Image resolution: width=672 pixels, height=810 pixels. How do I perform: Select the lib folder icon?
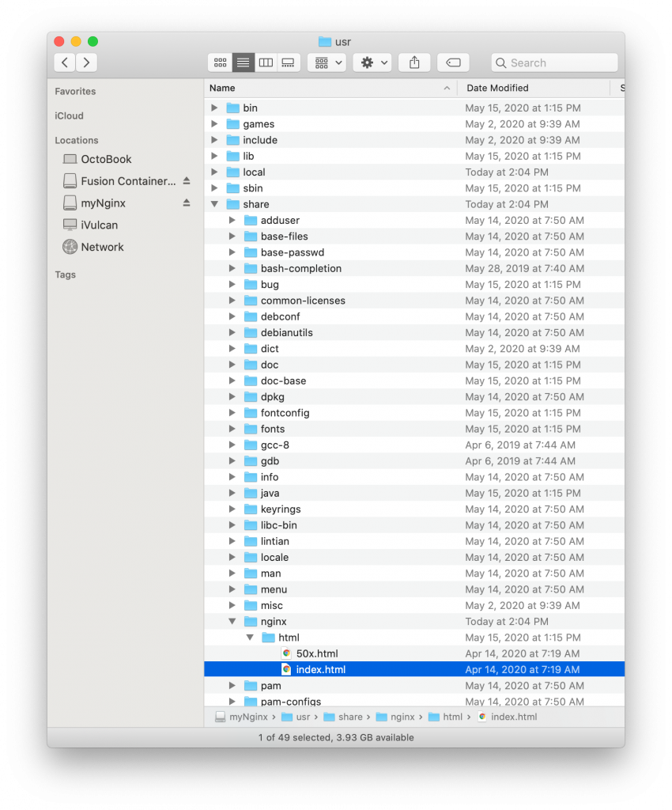[233, 156]
